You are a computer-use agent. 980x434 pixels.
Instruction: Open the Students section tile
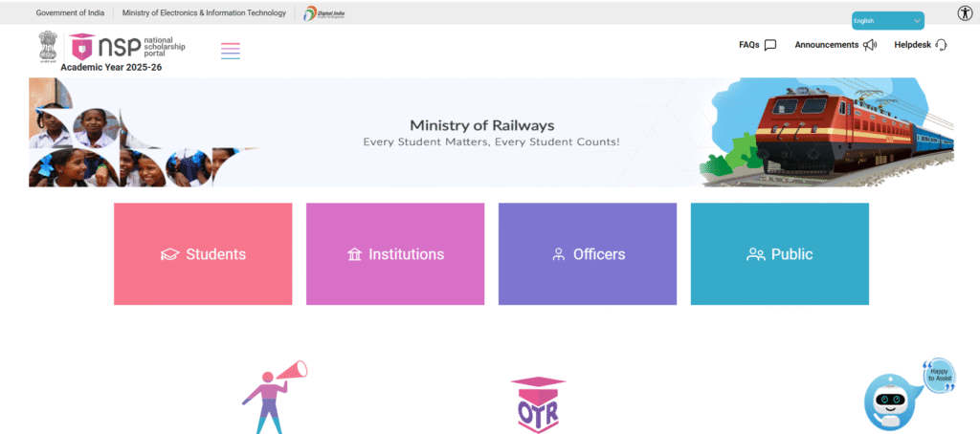coord(203,254)
